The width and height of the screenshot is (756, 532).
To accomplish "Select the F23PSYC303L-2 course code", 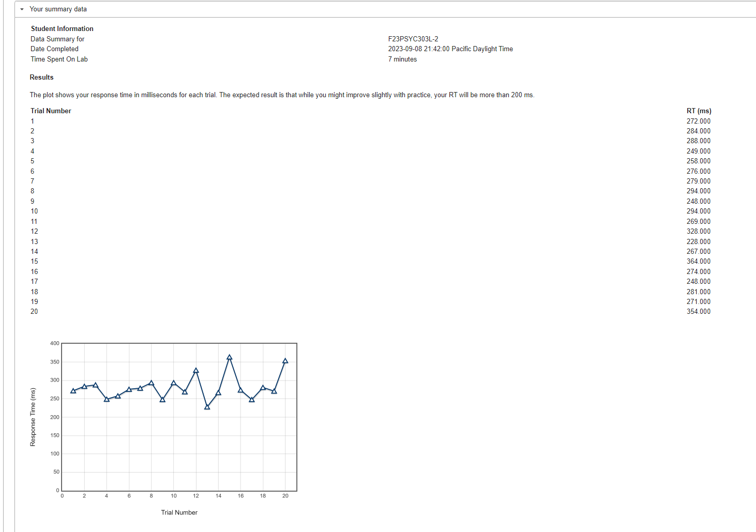I will click(x=413, y=39).
